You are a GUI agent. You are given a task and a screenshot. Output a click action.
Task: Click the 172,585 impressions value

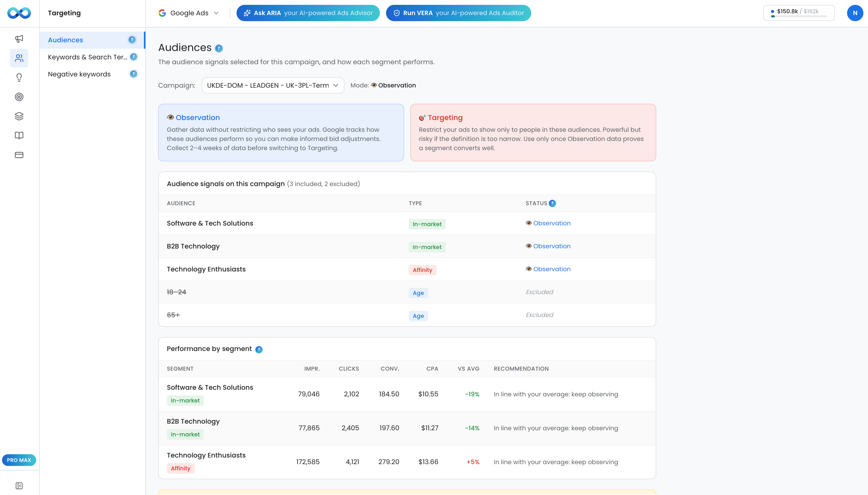pos(308,462)
